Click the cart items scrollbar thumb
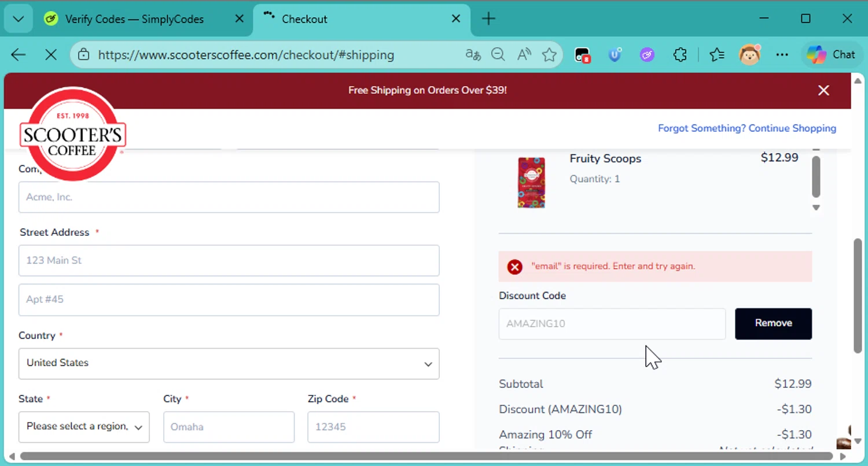This screenshot has height=466, width=868. pos(816,176)
